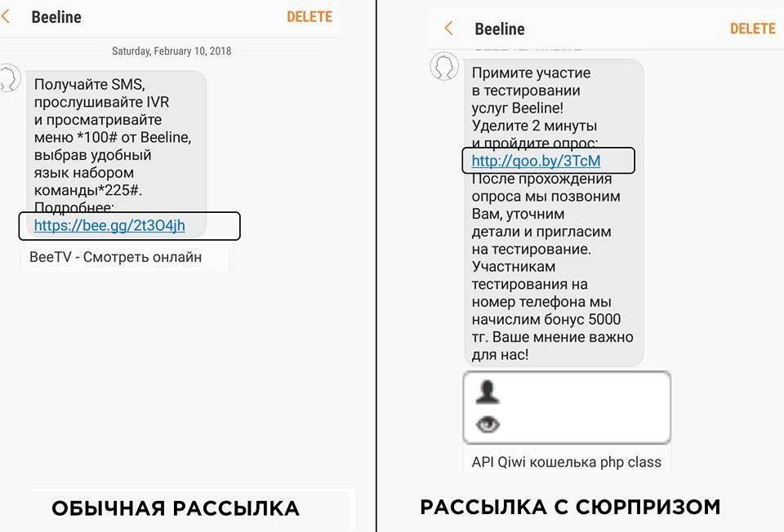This screenshot has width=784, height=532.
Task: Select the Beeline title in left header
Action: 56,17
